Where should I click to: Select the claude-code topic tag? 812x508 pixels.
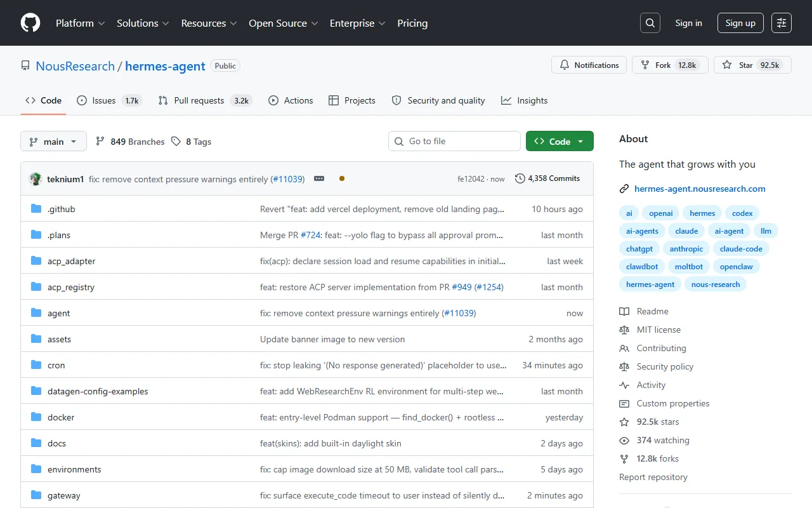[740, 249]
